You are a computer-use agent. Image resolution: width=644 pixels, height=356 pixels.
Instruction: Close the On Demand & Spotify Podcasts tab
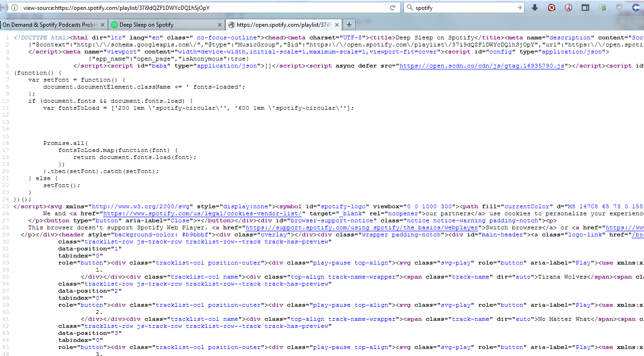[x=103, y=25]
